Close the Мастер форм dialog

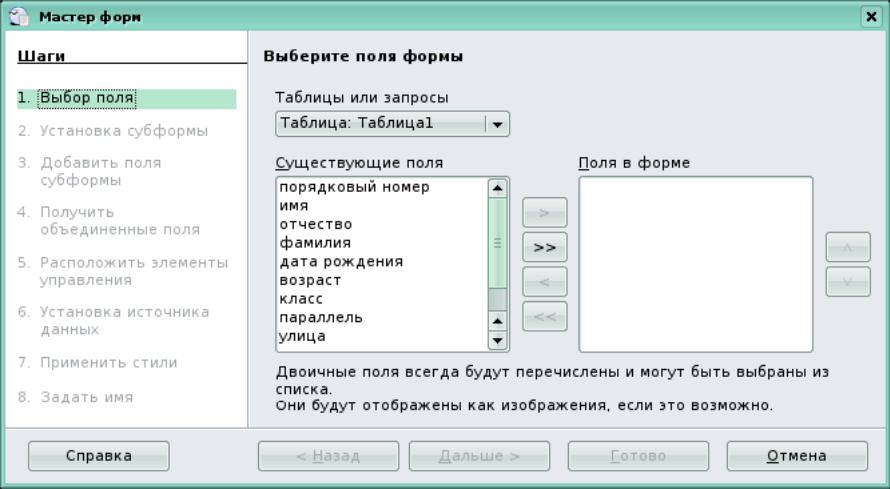tap(871, 16)
